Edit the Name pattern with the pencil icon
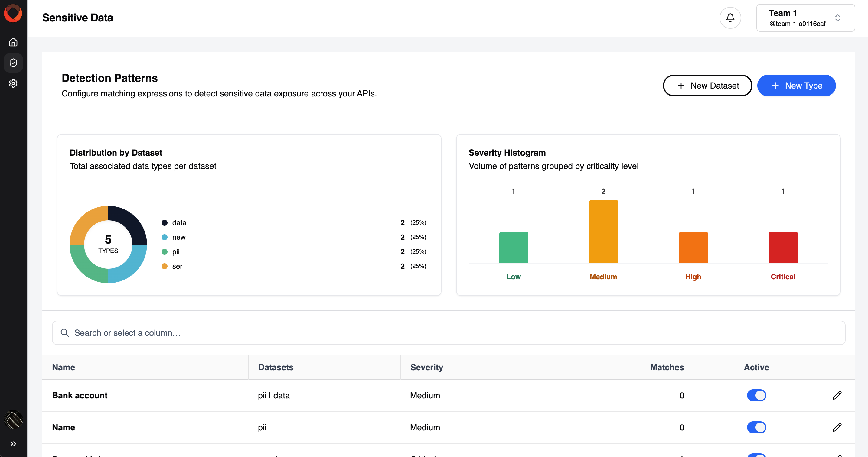The height and width of the screenshot is (457, 868). tap(837, 427)
